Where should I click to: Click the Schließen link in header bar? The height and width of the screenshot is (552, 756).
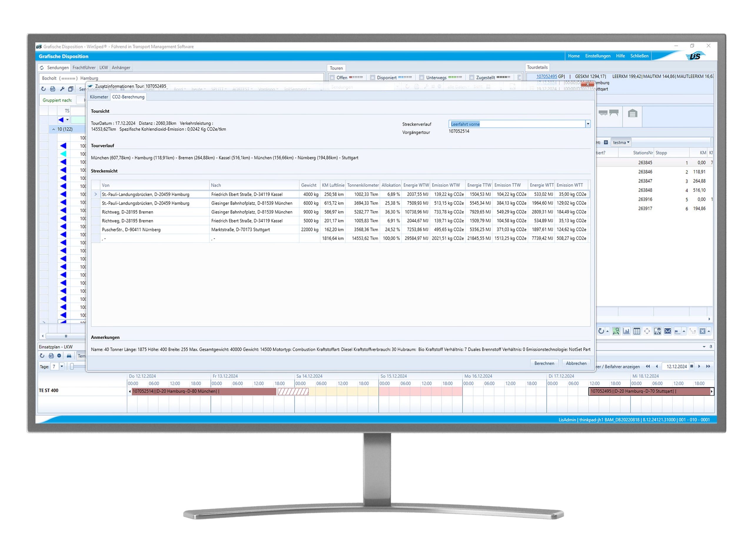(640, 56)
